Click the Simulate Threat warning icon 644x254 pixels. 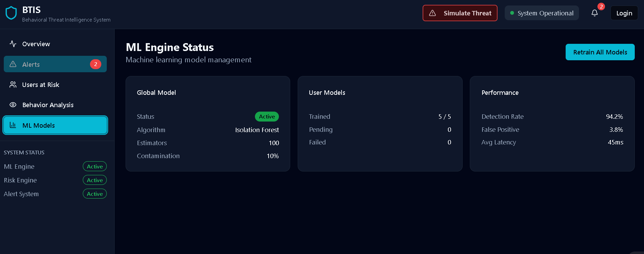[433, 13]
